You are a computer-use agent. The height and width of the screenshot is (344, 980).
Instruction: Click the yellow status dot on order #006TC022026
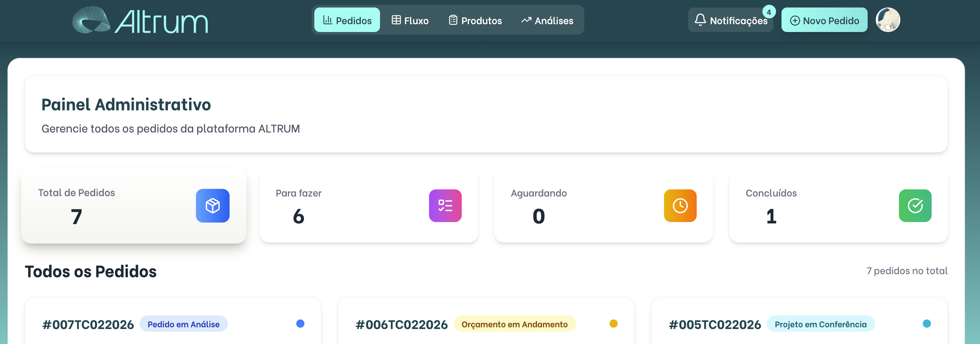tap(613, 324)
